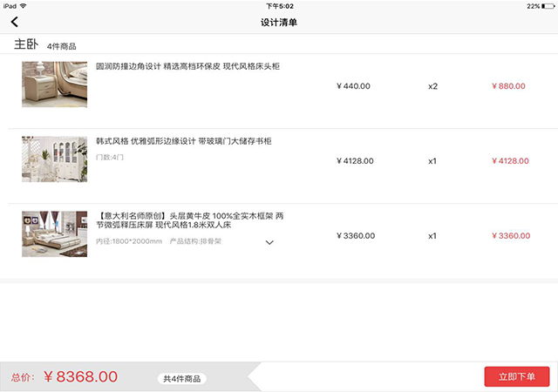Tap the Wi-Fi status icon
This screenshot has height=392, width=558.
coord(24,6)
